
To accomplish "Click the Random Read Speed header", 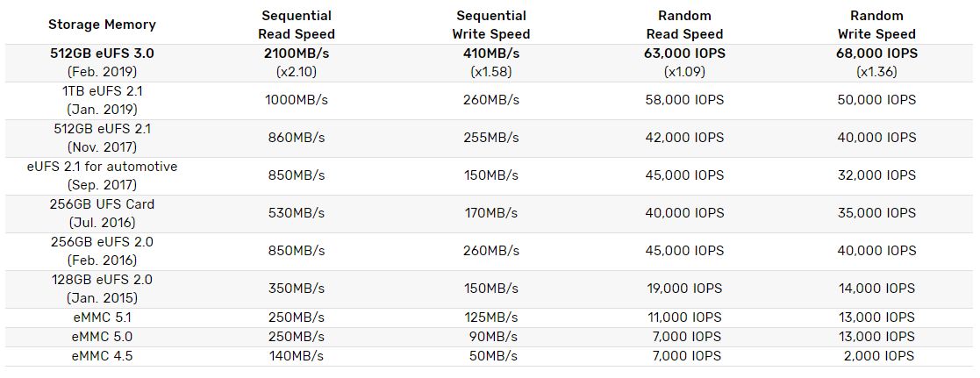I will click(684, 25).
